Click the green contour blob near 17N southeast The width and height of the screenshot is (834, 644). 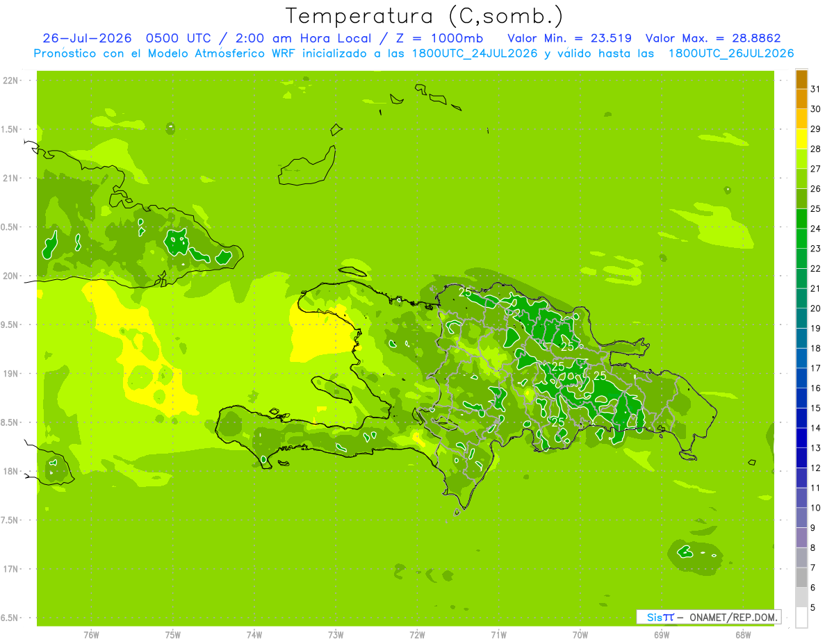tap(696, 552)
